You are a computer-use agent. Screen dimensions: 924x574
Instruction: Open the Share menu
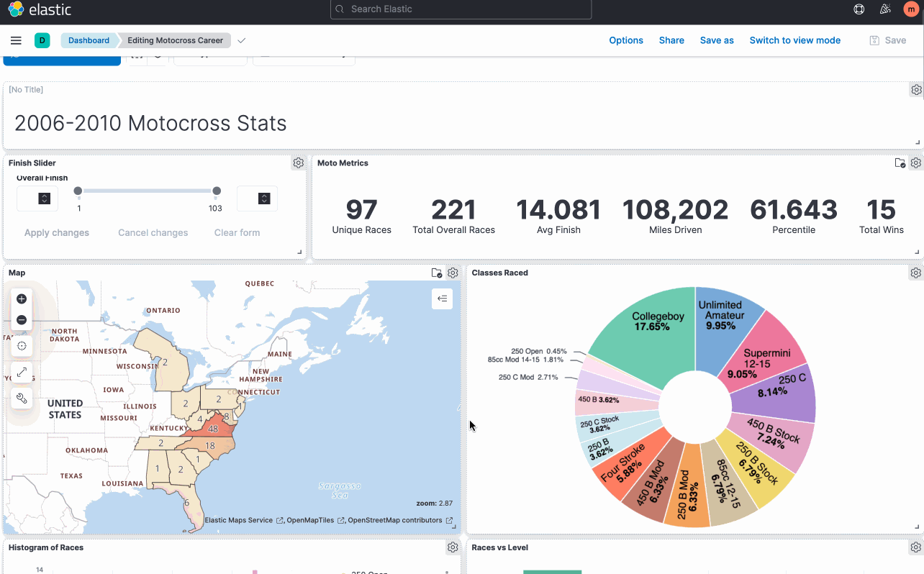[671, 40]
